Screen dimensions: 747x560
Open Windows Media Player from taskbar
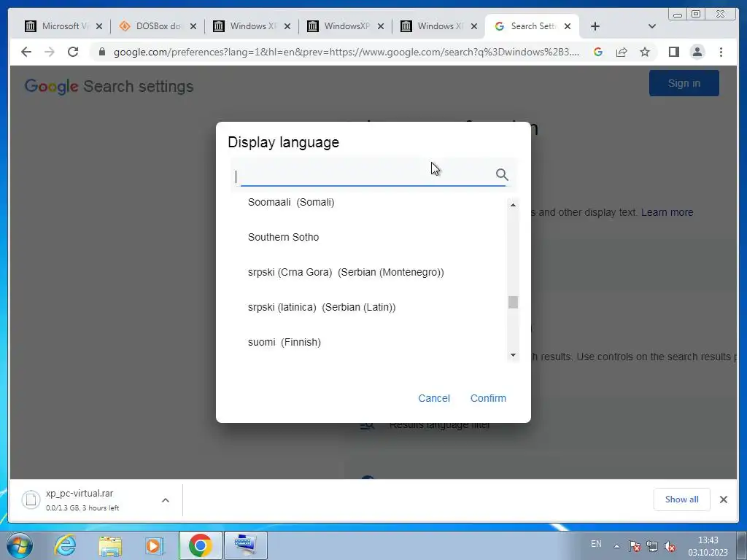click(154, 545)
